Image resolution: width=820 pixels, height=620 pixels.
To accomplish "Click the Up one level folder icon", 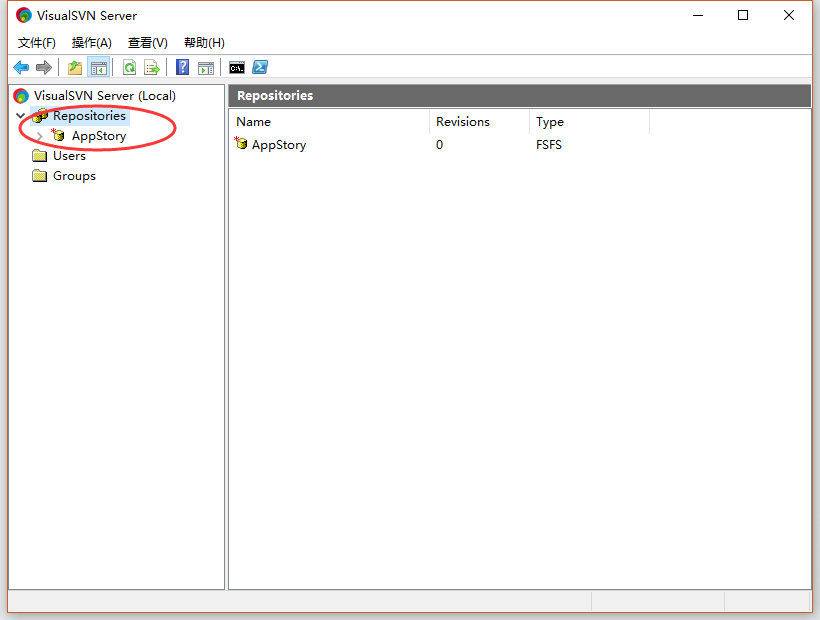I will click(x=75, y=67).
